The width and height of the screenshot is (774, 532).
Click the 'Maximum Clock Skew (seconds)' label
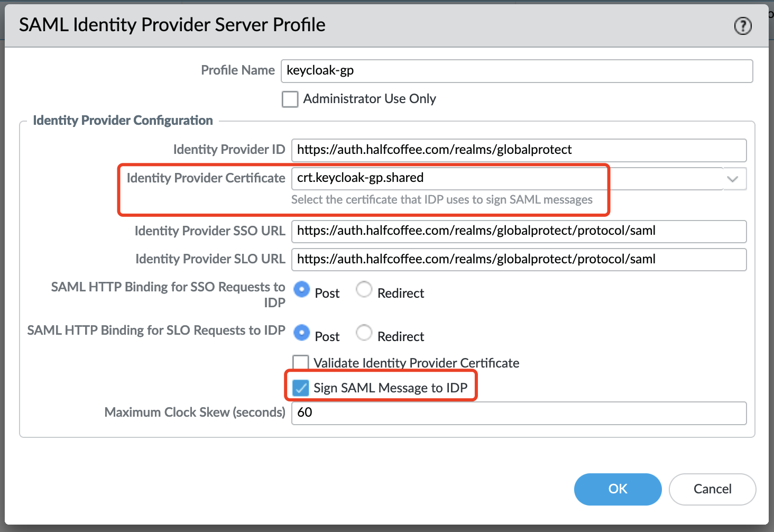click(195, 412)
